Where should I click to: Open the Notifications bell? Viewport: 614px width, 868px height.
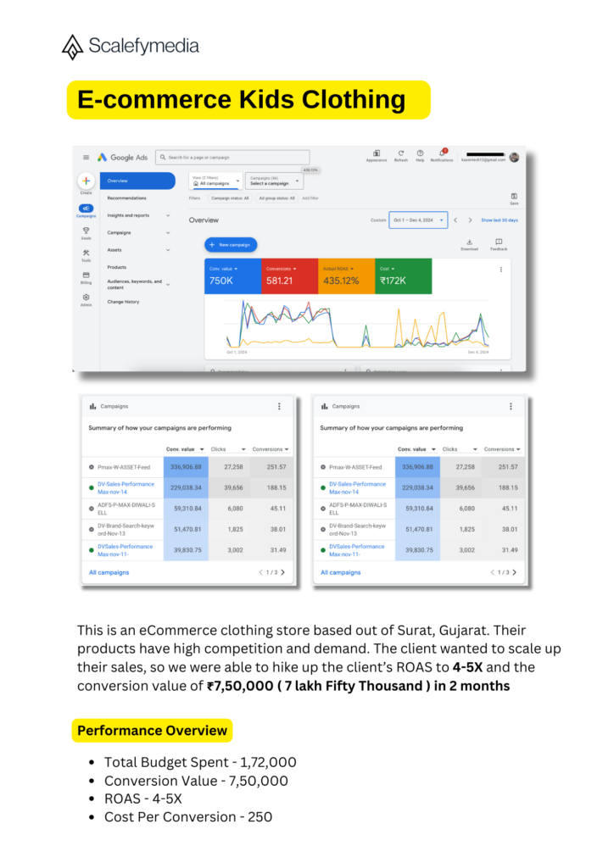point(442,154)
